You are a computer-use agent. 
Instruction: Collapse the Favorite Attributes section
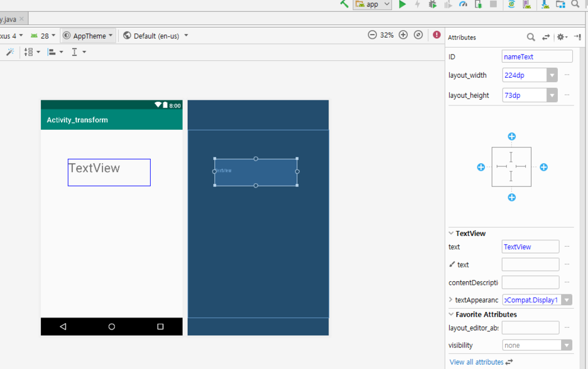coord(451,314)
